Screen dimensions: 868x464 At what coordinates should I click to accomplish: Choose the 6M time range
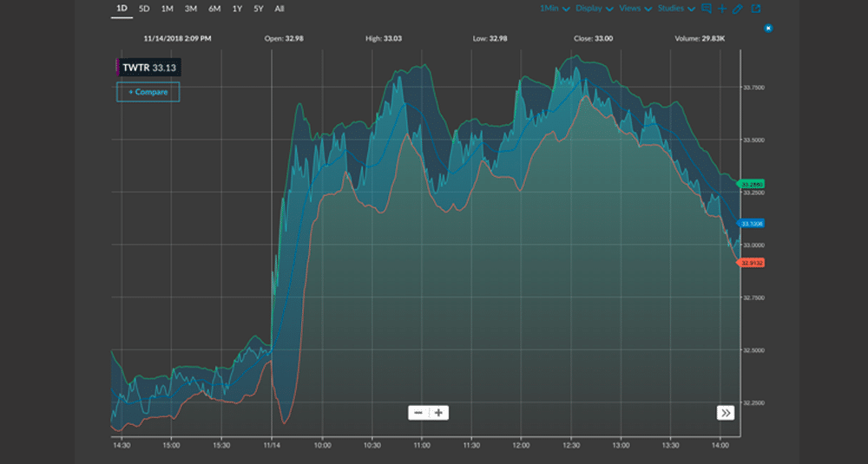[214, 9]
